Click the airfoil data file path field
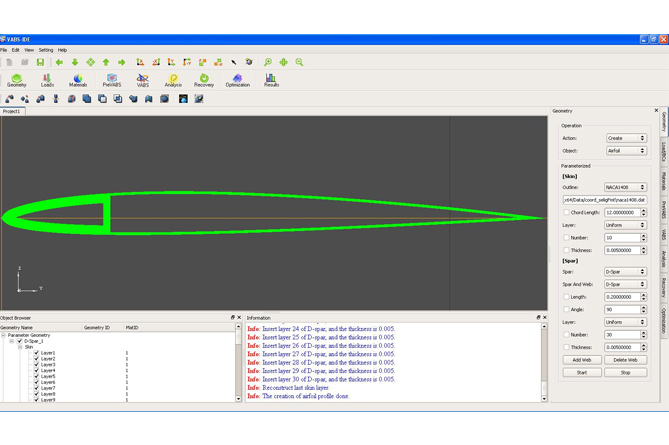This screenshot has width=669, height=445. click(604, 200)
